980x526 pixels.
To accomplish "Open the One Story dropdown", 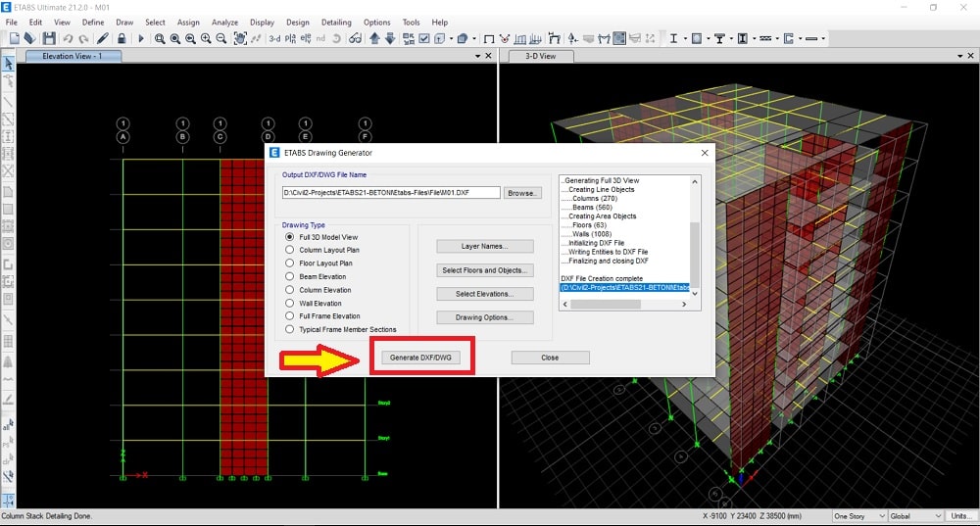I will [x=857, y=516].
